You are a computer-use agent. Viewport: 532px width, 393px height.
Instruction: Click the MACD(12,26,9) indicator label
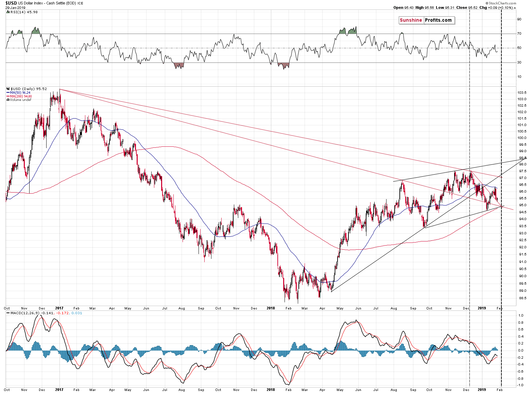(25, 313)
